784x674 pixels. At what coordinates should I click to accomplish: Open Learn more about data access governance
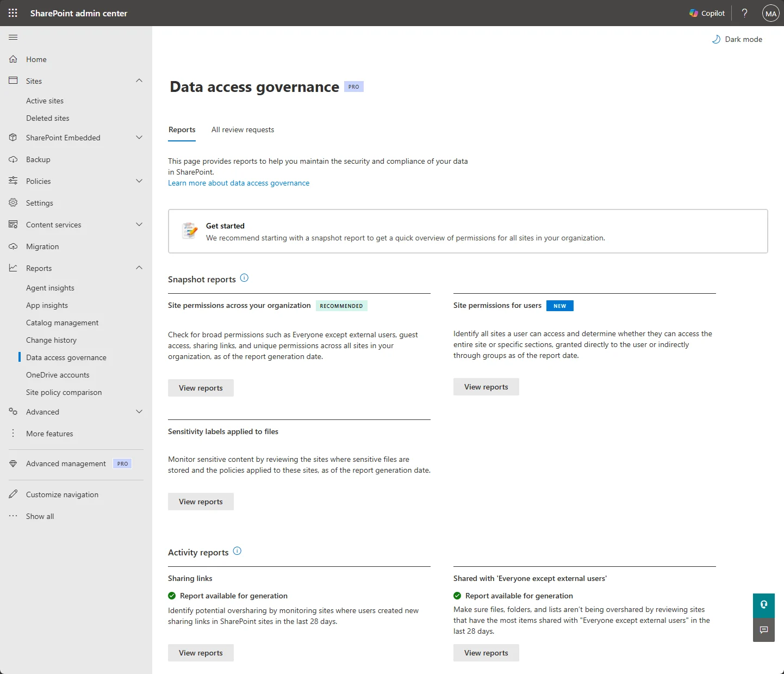[239, 183]
